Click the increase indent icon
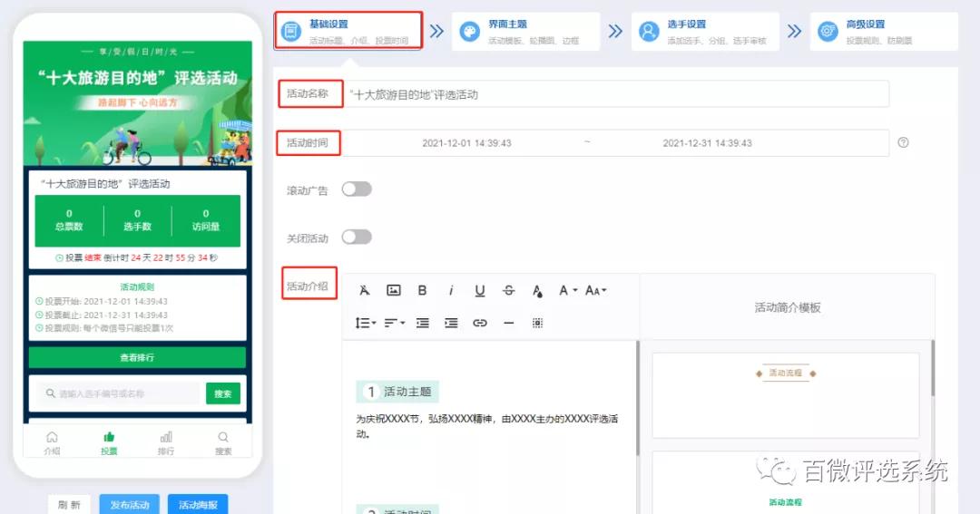The height and width of the screenshot is (514, 980). pos(451,323)
